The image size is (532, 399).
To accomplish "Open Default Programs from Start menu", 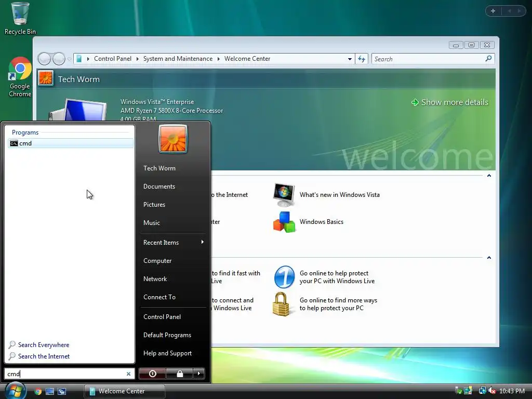I will [x=167, y=335].
